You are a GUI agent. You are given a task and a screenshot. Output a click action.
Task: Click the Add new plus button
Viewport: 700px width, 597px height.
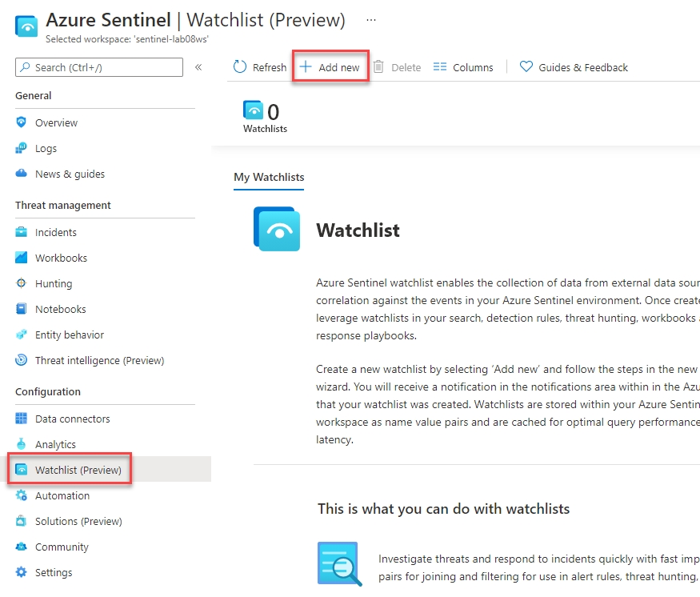point(306,67)
